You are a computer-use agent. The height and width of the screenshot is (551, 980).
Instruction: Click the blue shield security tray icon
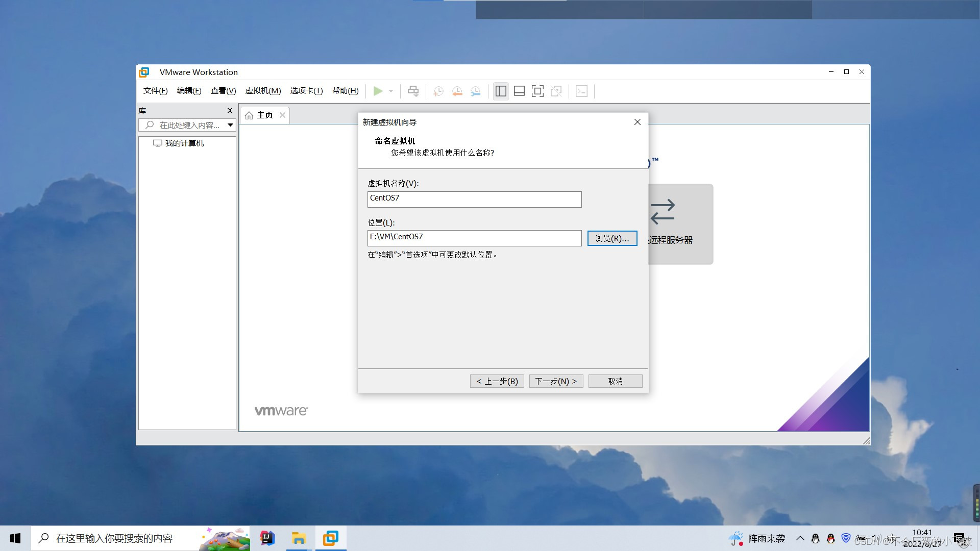(846, 538)
